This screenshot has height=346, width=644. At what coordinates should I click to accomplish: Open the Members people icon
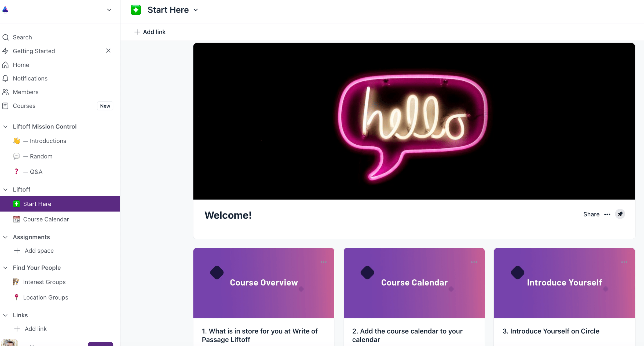pyautogui.click(x=6, y=92)
